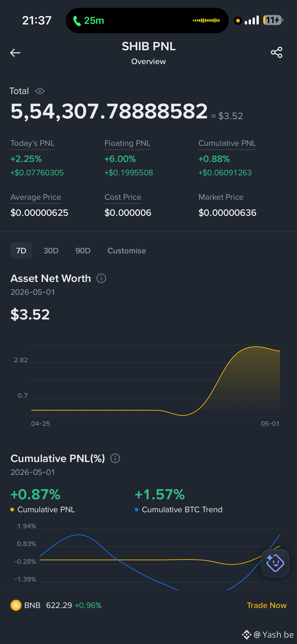Tap the SHIB PNL title
Screen dimensions: 297x644
[x=149, y=46]
